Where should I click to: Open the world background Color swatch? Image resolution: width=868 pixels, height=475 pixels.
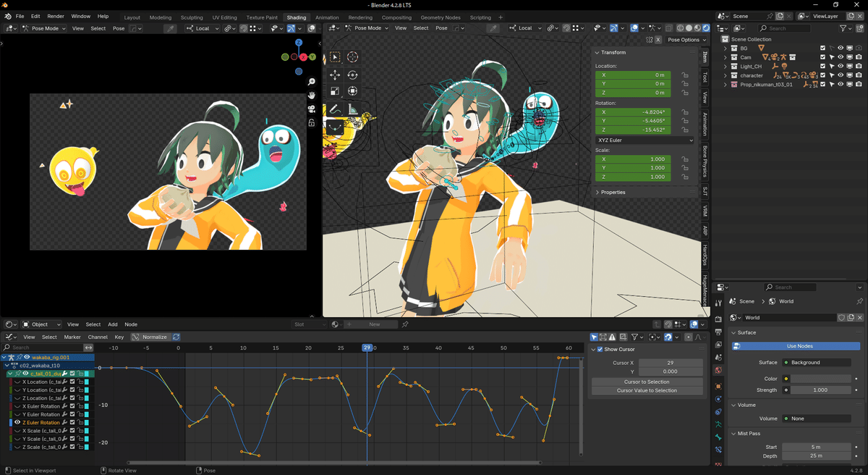click(x=820, y=378)
